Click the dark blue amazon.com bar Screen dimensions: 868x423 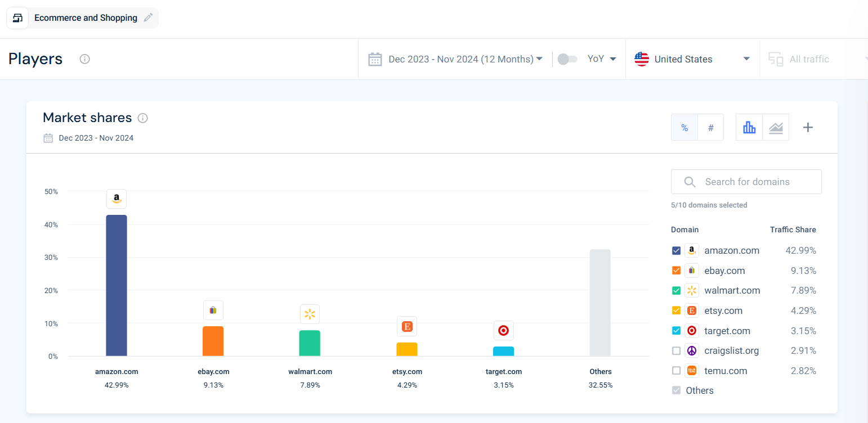click(117, 285)
